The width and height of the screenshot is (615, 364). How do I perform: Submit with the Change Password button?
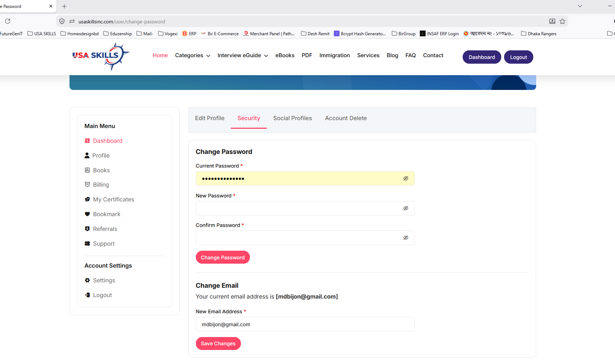tap(223, 258)
